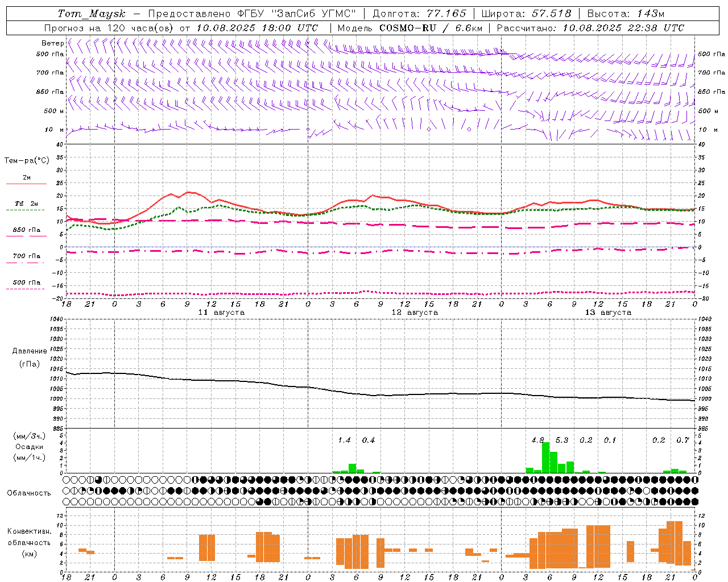Screen dimensions: 728x582
Task: Click the station title Tom_Maysk
Action: pos(92,14)
